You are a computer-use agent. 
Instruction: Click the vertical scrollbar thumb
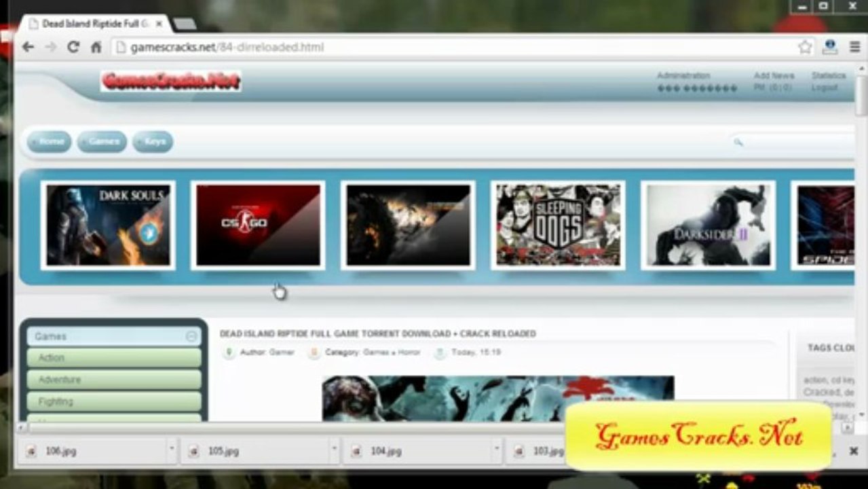click(861, 96)
